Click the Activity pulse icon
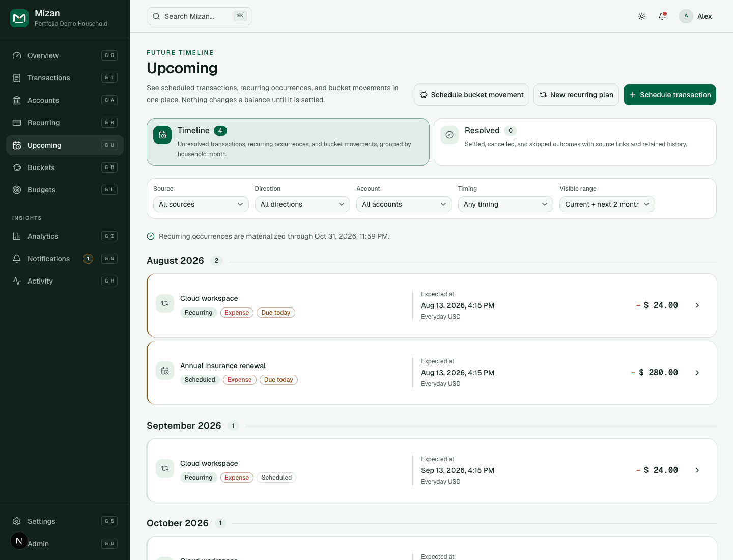 pyautogui.click(x=17, y=281)
